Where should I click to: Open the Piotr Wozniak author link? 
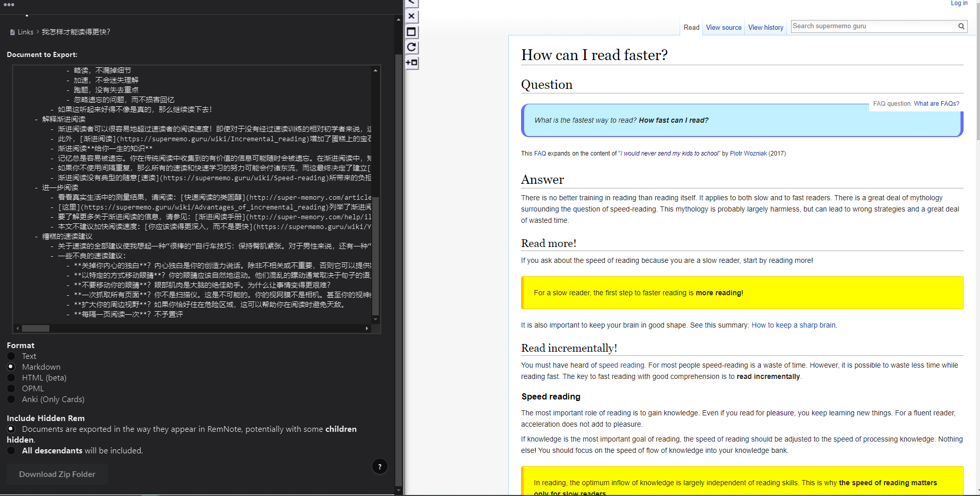click(748, 154)
